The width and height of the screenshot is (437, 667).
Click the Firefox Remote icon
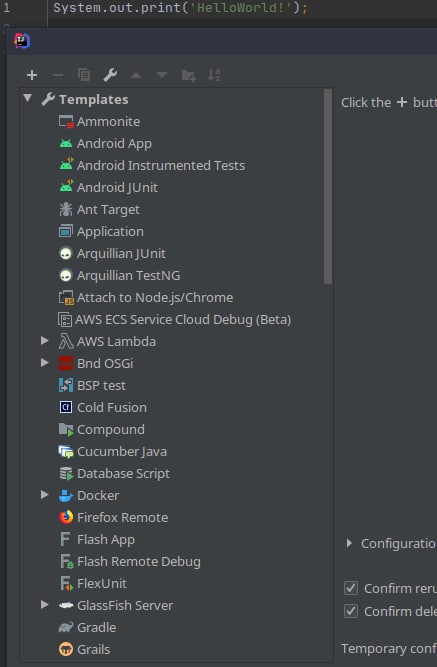66,518
